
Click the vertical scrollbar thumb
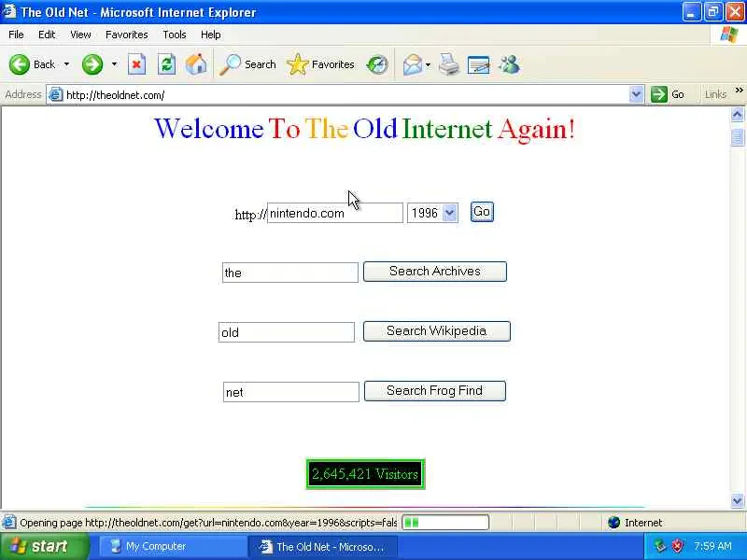737,138
